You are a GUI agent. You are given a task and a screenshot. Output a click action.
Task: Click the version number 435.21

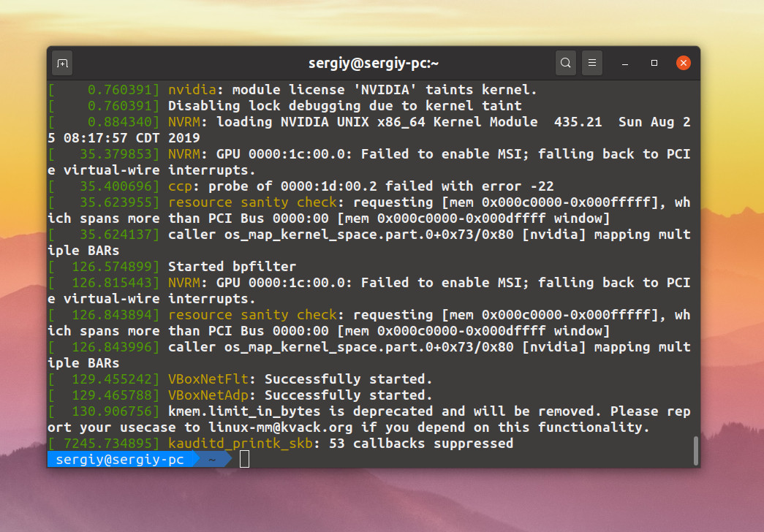tap(578, 122)
